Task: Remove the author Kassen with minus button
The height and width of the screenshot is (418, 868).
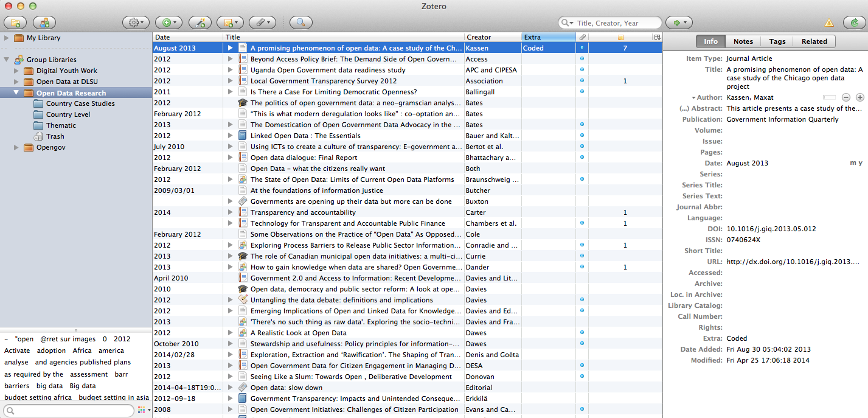Action: pos(845,97)
